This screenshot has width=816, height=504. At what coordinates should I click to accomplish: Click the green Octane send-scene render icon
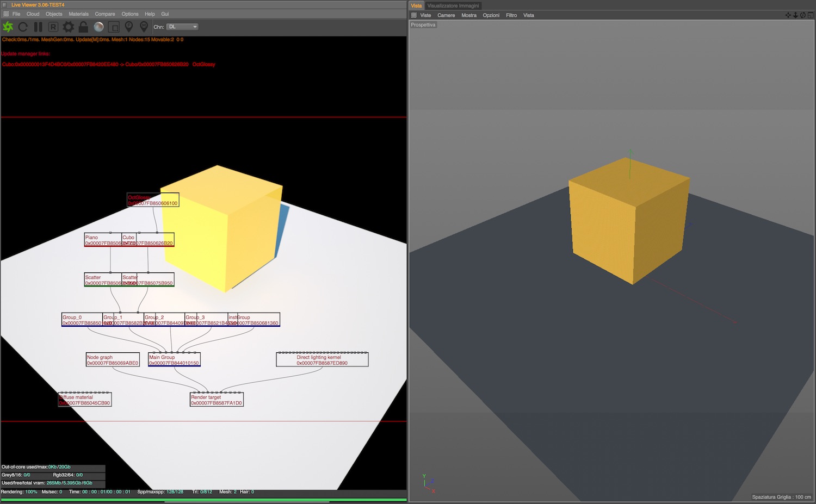[x=8, y=27]
